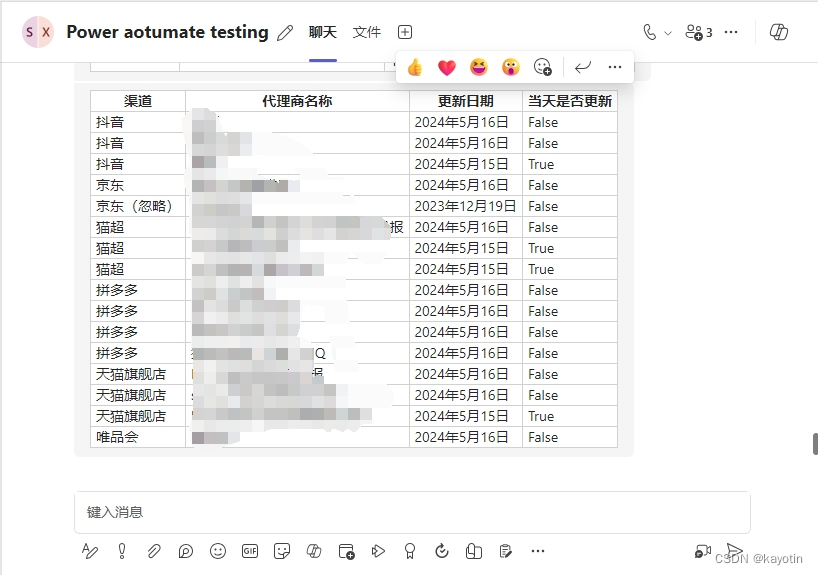Click the circular-arrow checkmark icon in the compose toolbar
Image resolution: width=818 pixels, height=575 pixels.
[x=442, y=551]
